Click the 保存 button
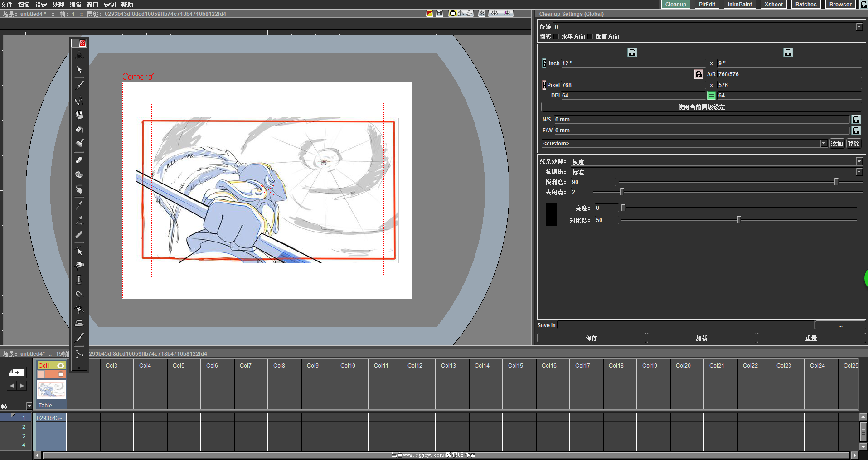Screen dimensions: 868x460 (592, 339)
